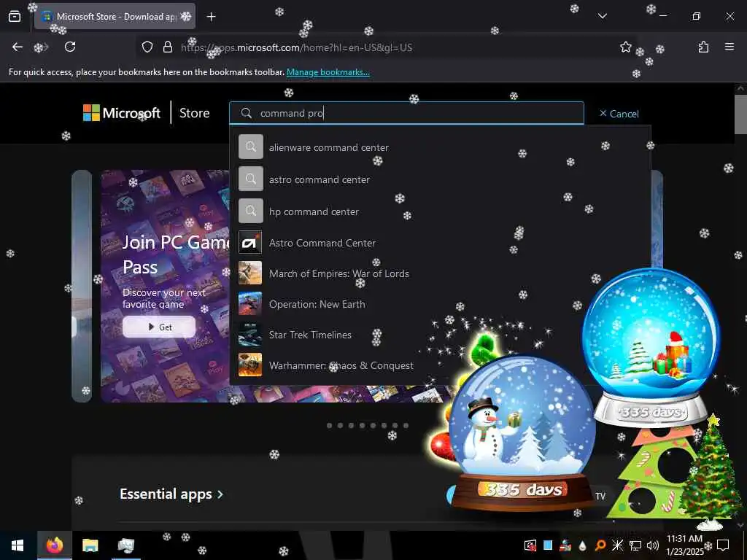Image resolution: width=747 pixels, height=560 pixels.
Task: Click the Astro Command Center app icon
Action: tap(250, 243)
